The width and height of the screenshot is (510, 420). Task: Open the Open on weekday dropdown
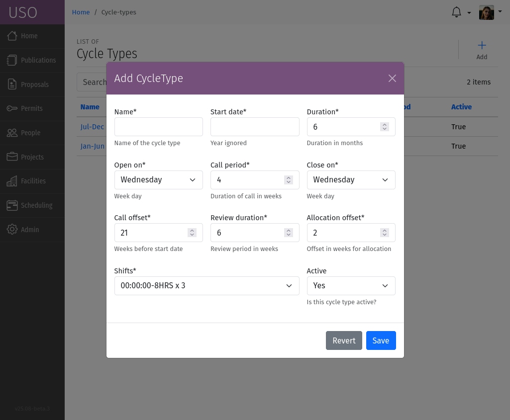click(158, 179)
